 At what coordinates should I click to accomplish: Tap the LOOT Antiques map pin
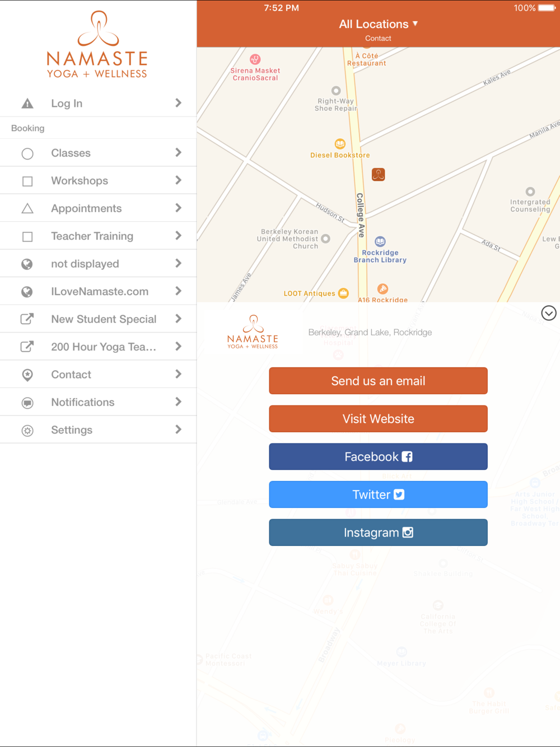(x=343, y=293)
